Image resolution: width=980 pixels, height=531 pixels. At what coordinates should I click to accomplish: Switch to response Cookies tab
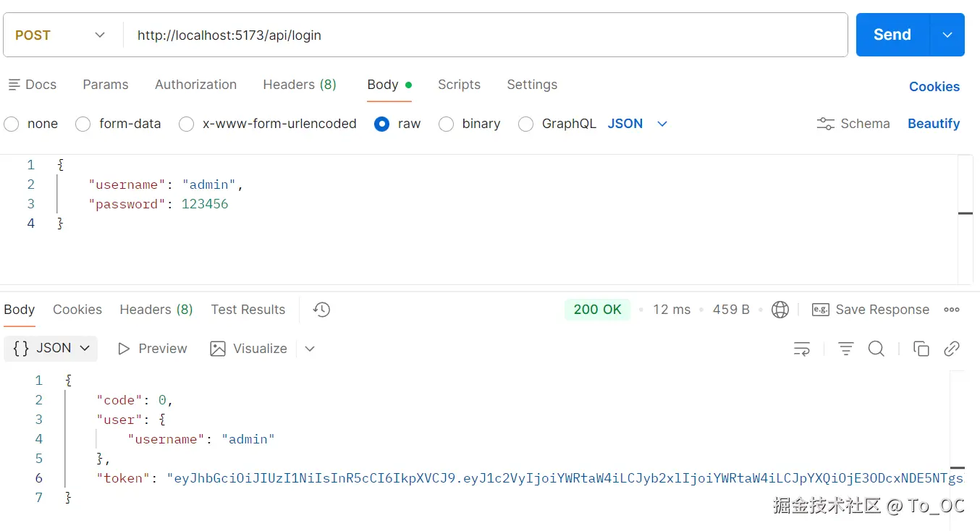pos(77,310)
